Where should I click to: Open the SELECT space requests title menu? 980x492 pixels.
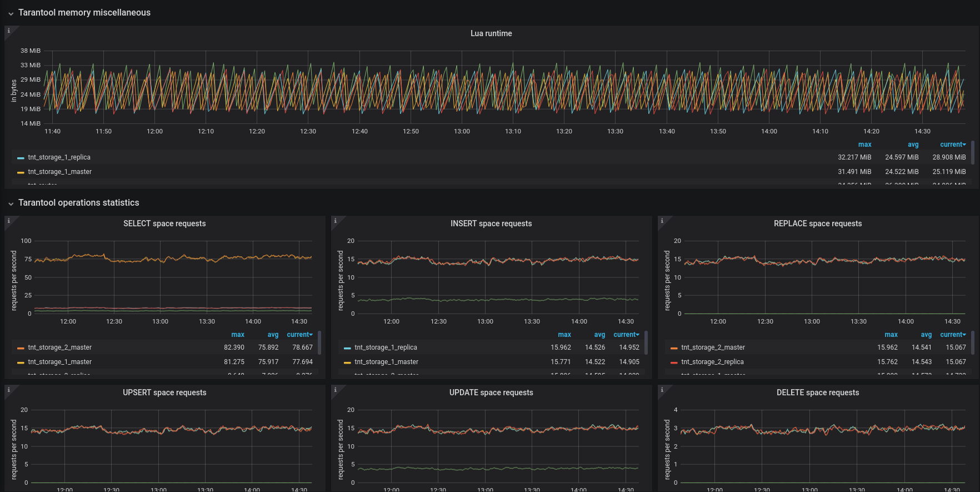(164, 223)
